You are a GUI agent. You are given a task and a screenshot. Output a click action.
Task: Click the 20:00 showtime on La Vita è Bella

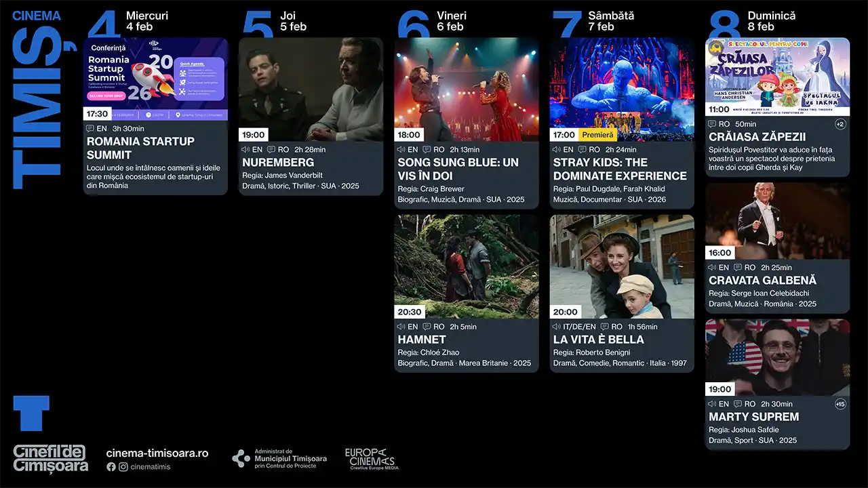tap(564, 312)
